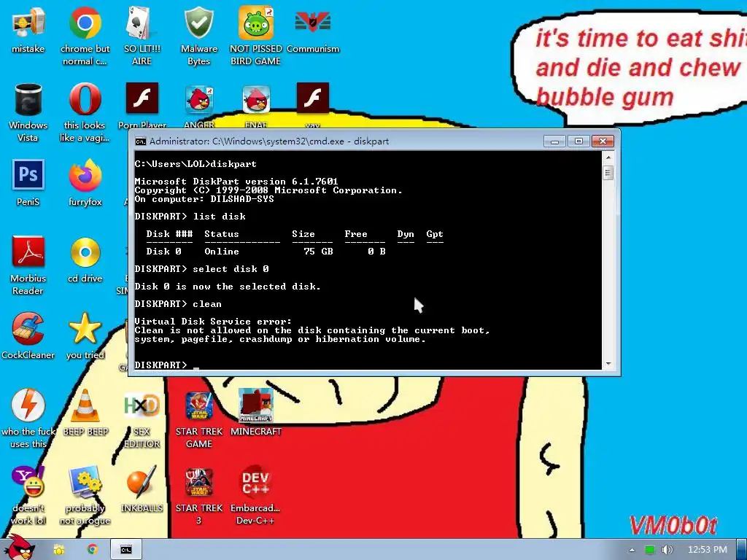Open the ANGER red bird icon
The width and height of the screenshot is (747, 560).
click(x=198, y=106)
